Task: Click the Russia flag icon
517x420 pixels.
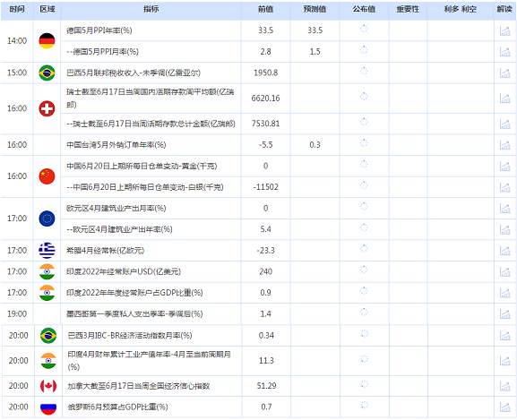Action: point(48,407)
